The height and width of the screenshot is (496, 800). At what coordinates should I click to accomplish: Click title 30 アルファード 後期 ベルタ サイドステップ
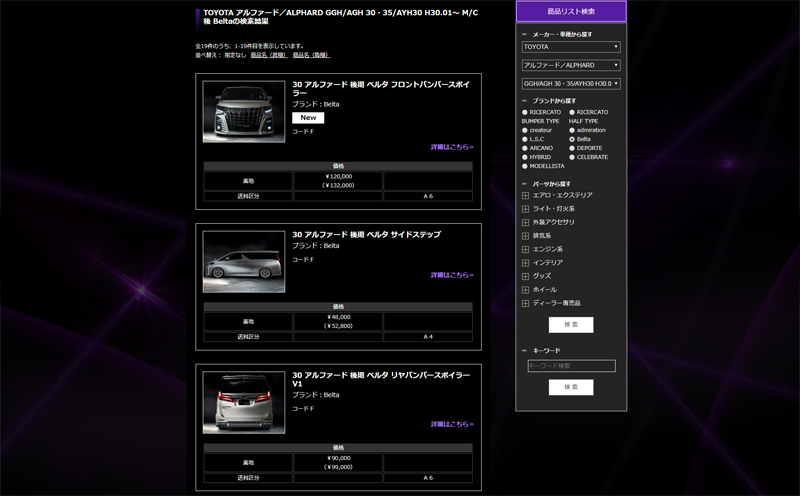366,235
